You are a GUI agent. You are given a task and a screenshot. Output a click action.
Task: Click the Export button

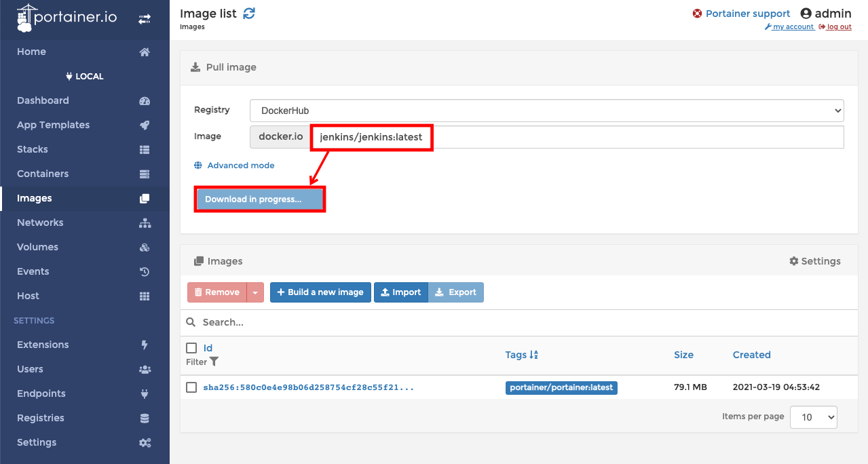(456, 292)
